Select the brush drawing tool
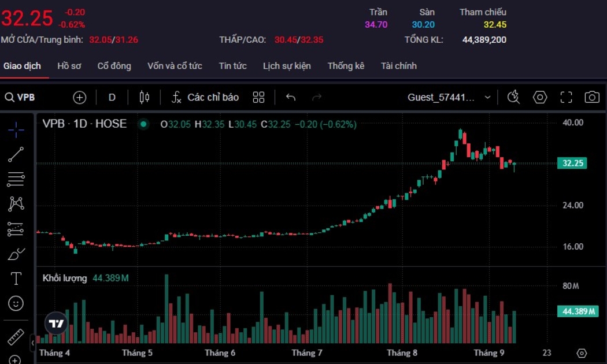 [x=16, y=254]
